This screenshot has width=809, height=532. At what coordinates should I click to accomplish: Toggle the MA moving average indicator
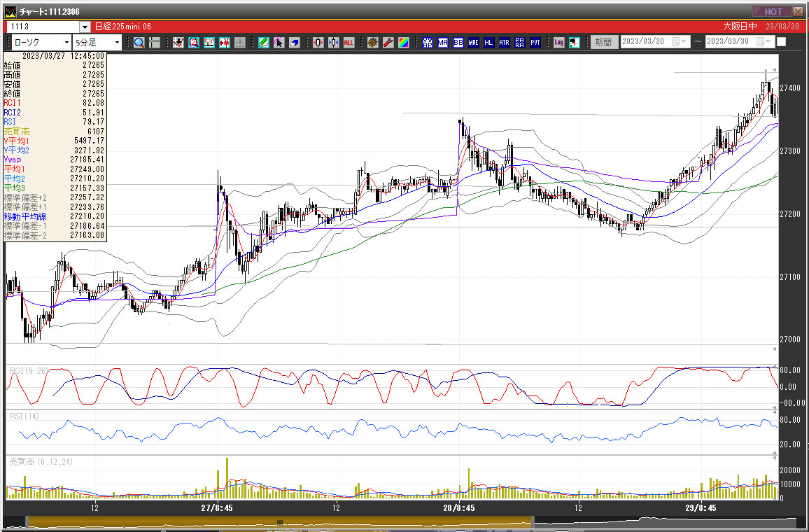pyautogui.click(x=443, y=42)
